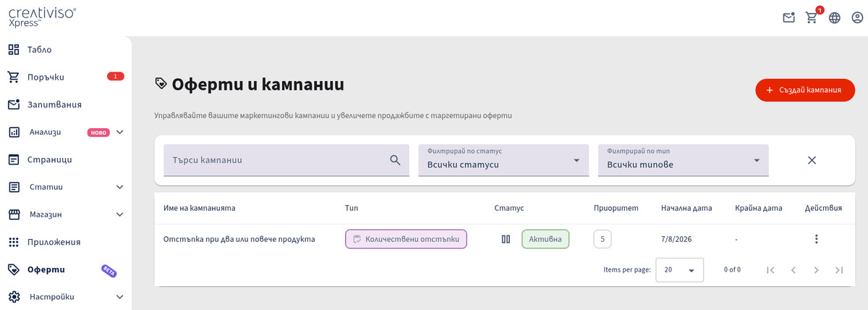868x310 pixels.
Task: Click the globe language icon
Action: pyautogui.click(x=835, y=17)
